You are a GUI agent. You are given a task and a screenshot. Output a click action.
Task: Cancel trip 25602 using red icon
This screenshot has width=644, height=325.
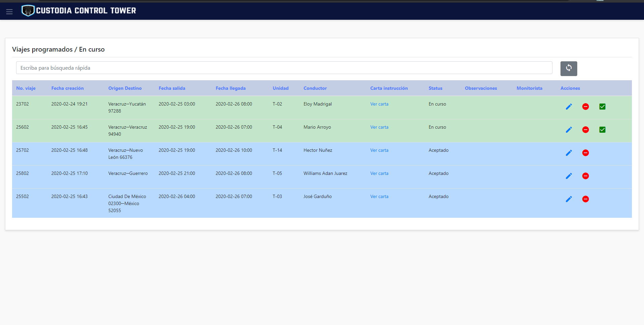click(x=586, y=130)
